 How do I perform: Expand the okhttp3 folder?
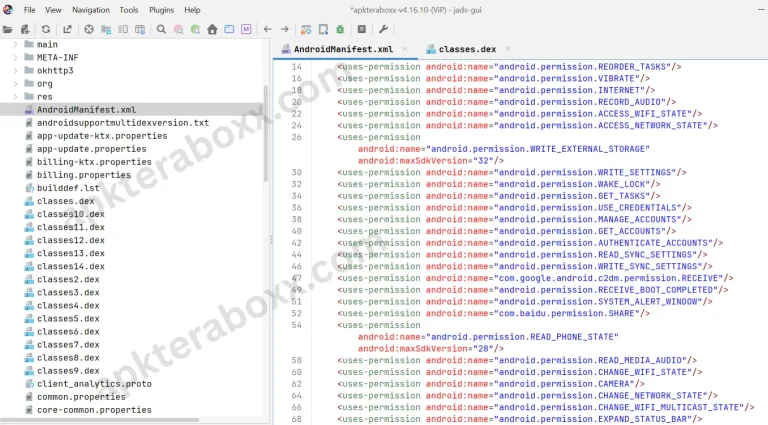15,71
